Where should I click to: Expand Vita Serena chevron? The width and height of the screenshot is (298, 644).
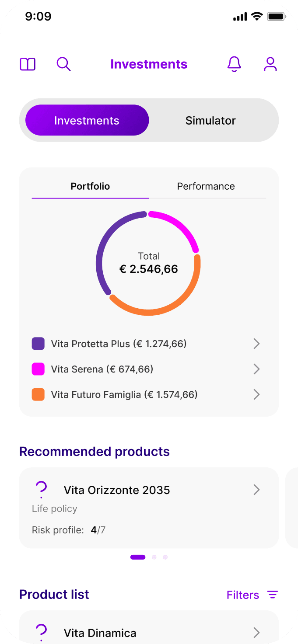[257, 369]
